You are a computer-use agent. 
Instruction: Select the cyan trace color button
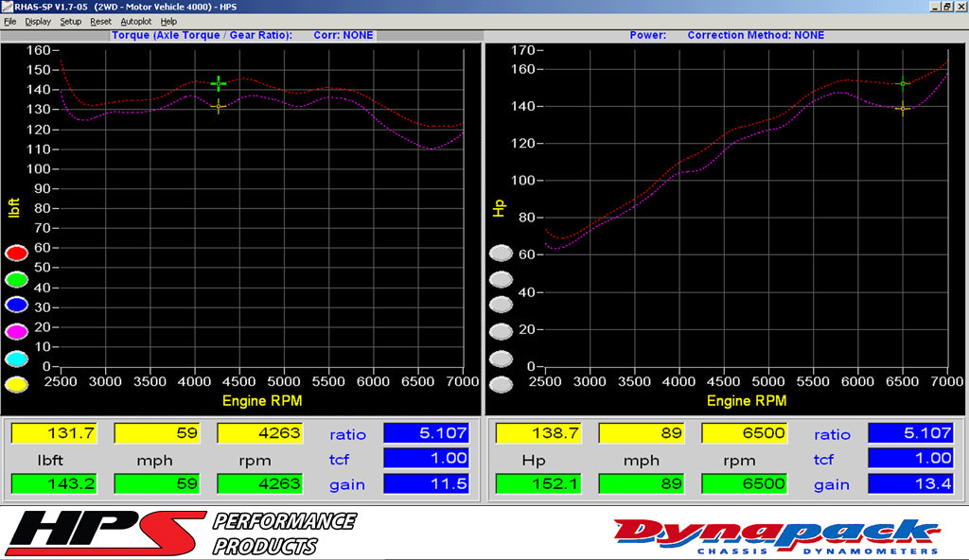click(x=15, y=358)
